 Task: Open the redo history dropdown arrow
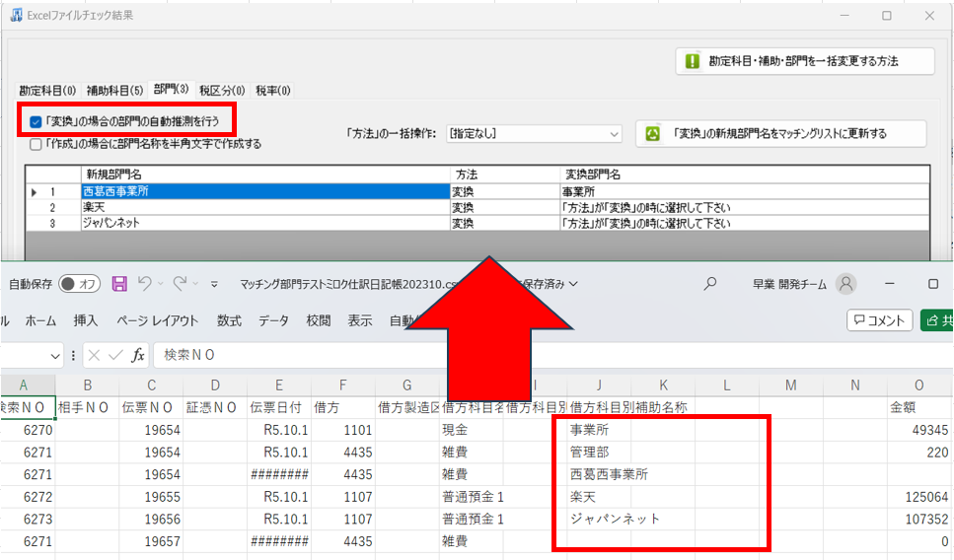point(196,284)
